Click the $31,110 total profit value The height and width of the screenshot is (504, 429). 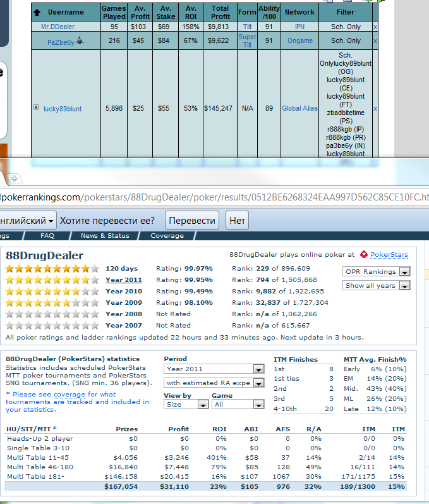tap(174, 487)
